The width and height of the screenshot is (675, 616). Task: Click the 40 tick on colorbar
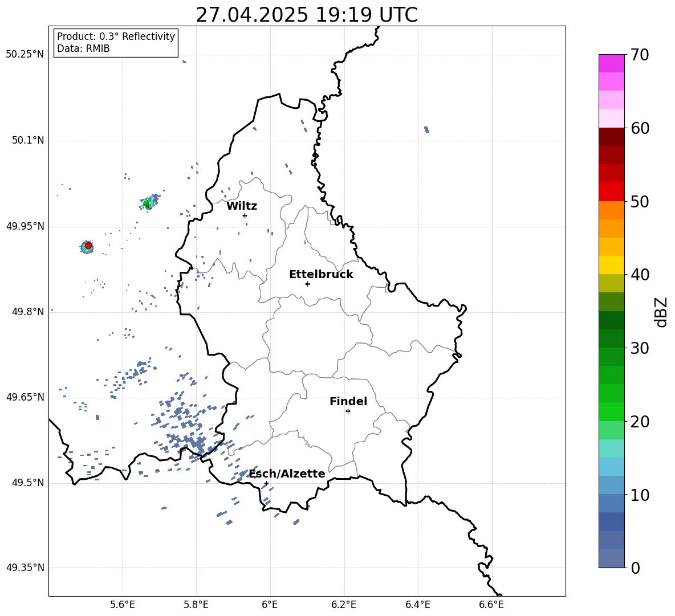pos(640,275)
